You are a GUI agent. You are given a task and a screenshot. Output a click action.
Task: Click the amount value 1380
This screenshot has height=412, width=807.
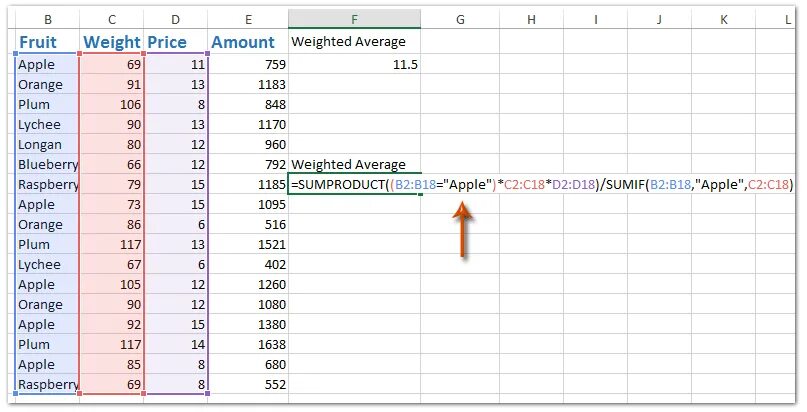click(248, 325)
